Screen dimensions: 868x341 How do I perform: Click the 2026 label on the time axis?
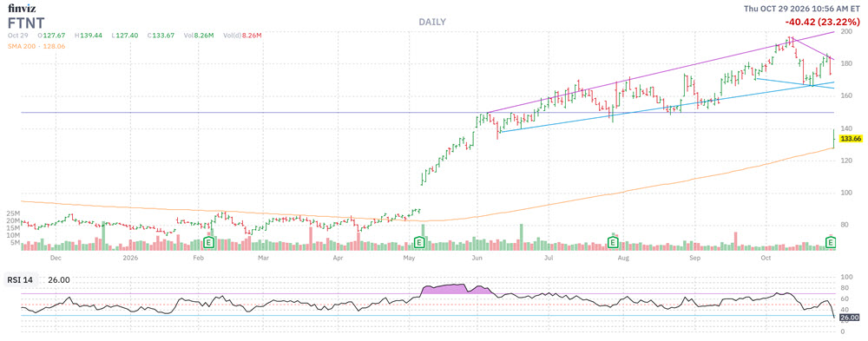pos(130,258)
